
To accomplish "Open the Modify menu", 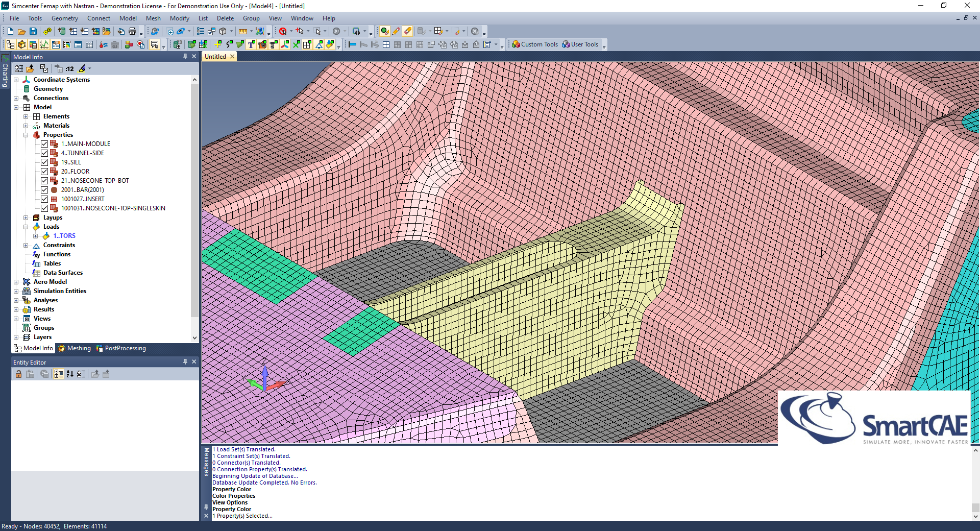I will pos(180,18).
